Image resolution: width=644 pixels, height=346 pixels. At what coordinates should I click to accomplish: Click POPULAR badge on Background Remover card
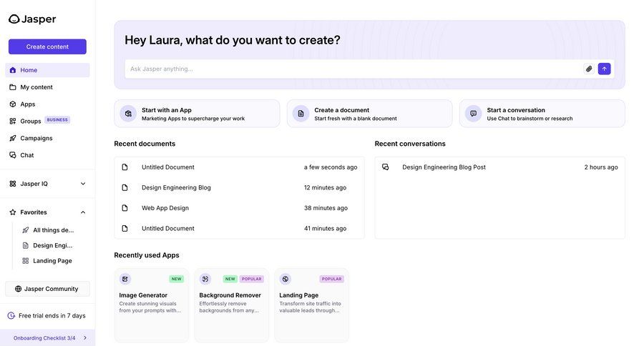click(251, 279)
